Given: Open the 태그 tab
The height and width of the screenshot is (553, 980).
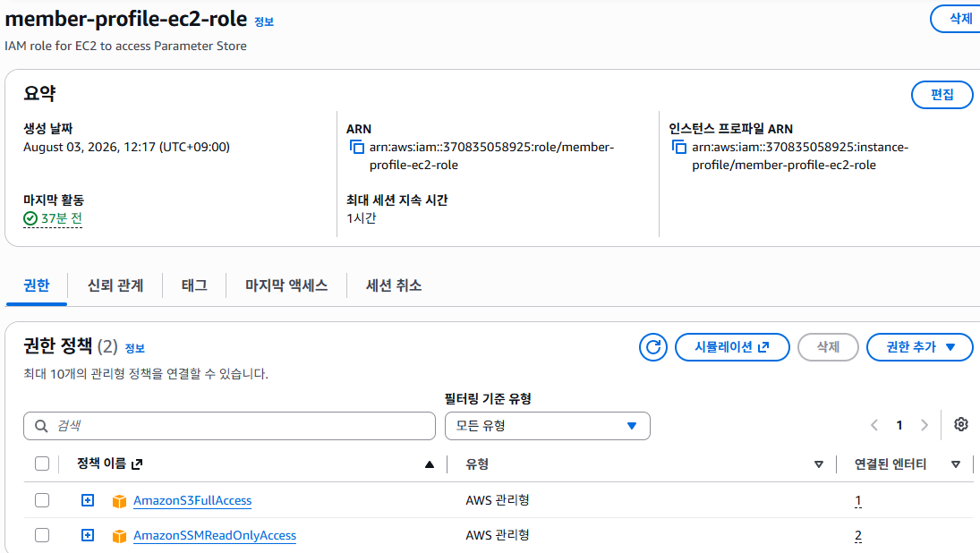Looking at the screenshot, I should pyautogui.click(x=194, y=285).
